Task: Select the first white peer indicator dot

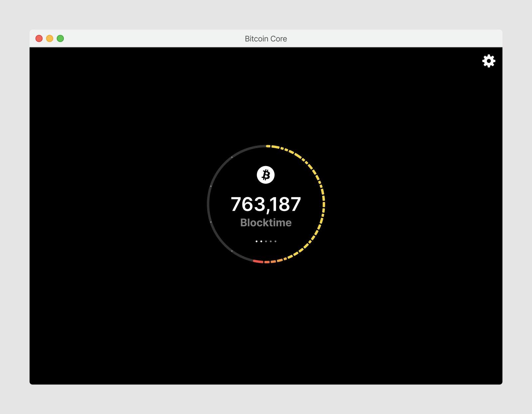Action: tap(256, 241)
